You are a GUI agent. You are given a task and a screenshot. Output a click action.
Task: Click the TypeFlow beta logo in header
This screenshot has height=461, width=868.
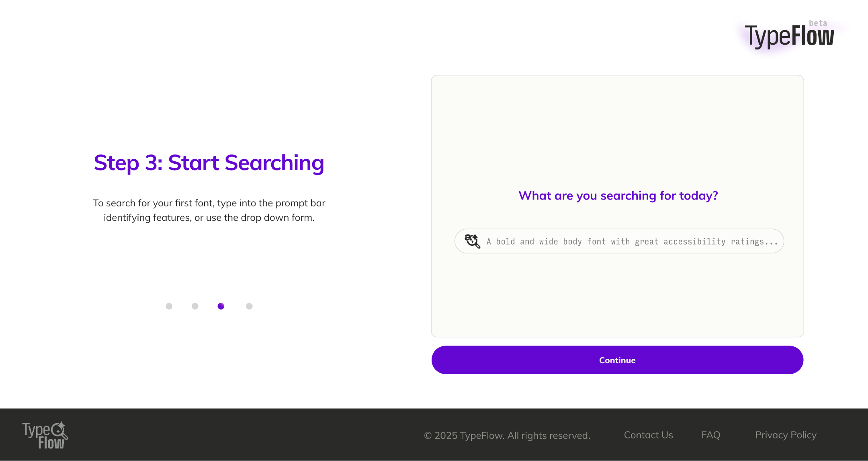789,35
